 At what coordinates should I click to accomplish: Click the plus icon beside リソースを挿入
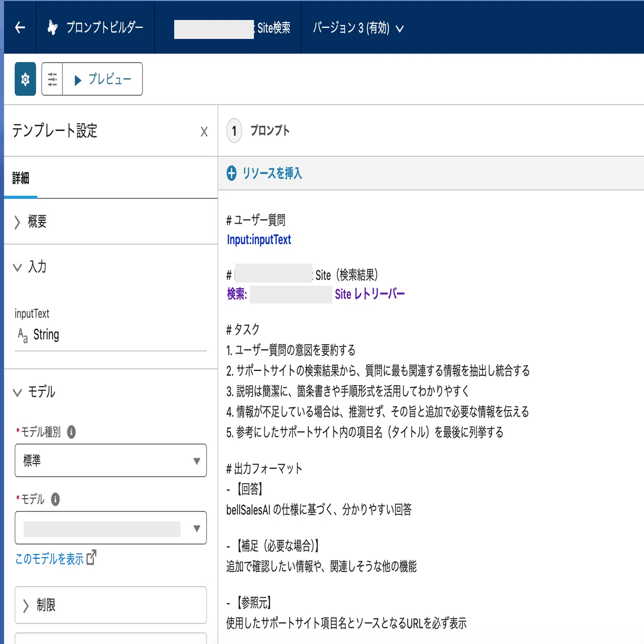232,173
